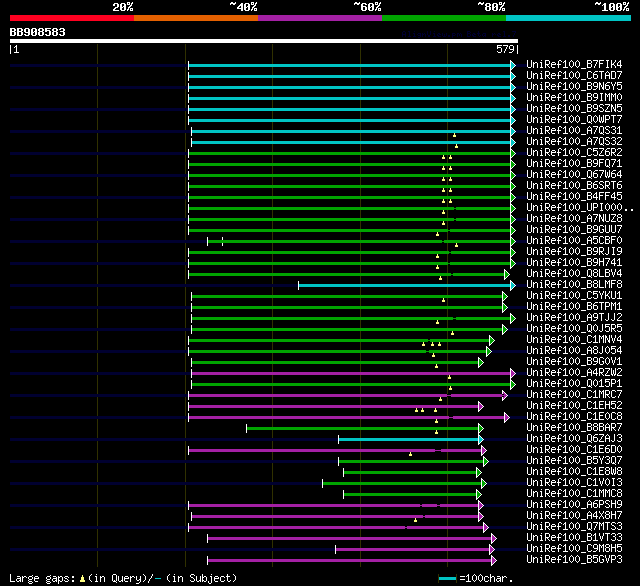
Task: Open hit UniRef100_B9IMM0
Action: click(x=574, y=98)
